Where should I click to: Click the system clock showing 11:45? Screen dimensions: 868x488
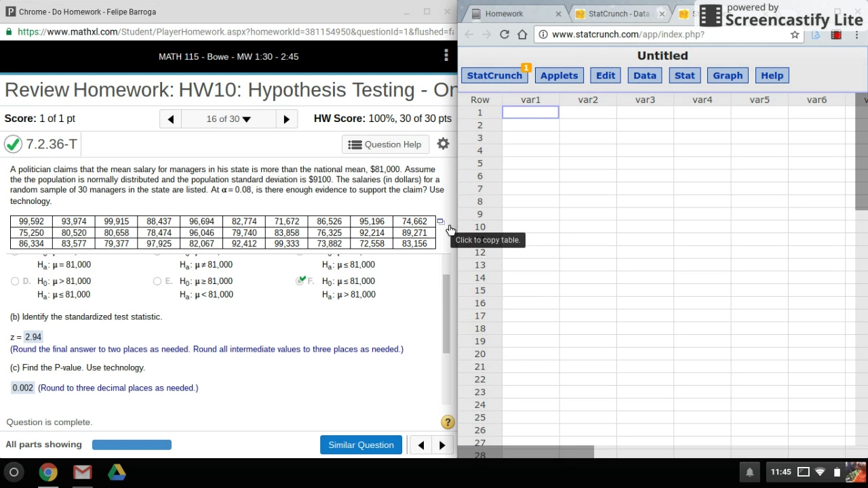(x=781, y=472)
